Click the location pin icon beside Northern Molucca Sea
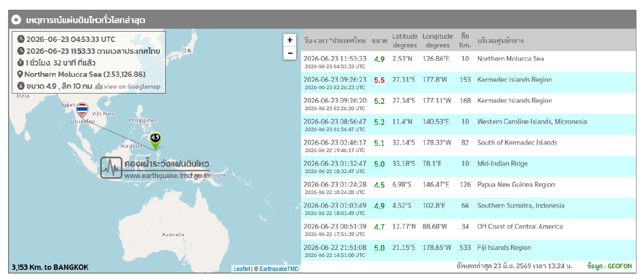The width and height of the screenshot is (644, 279). [x=20, y=75]
